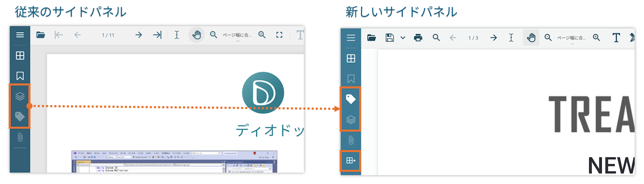Open the hamburger menu in the left viewer
644x184 pixels.
pyautogui.click(x=20, y=35)
